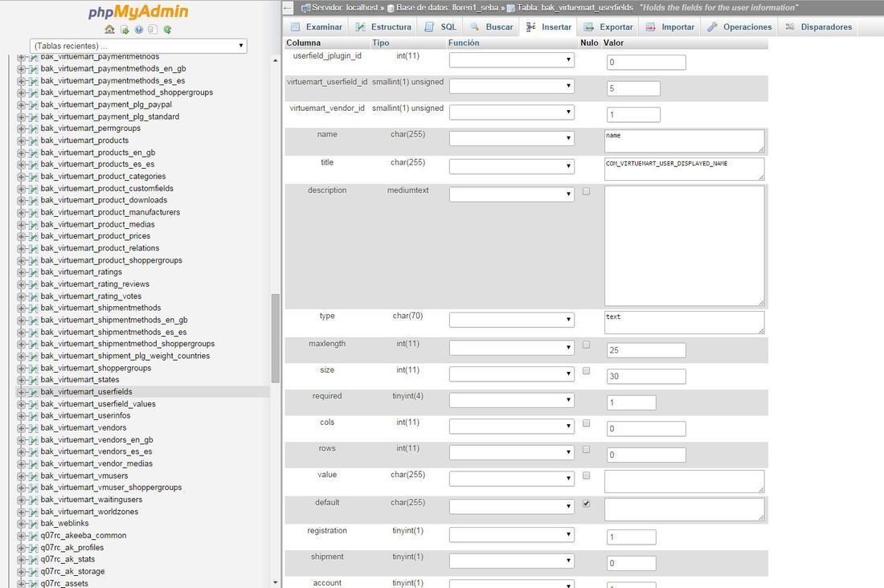Open the Servidor: localhost breadcrumb link
The image size is (884, 588).
(x=345, y=8)
